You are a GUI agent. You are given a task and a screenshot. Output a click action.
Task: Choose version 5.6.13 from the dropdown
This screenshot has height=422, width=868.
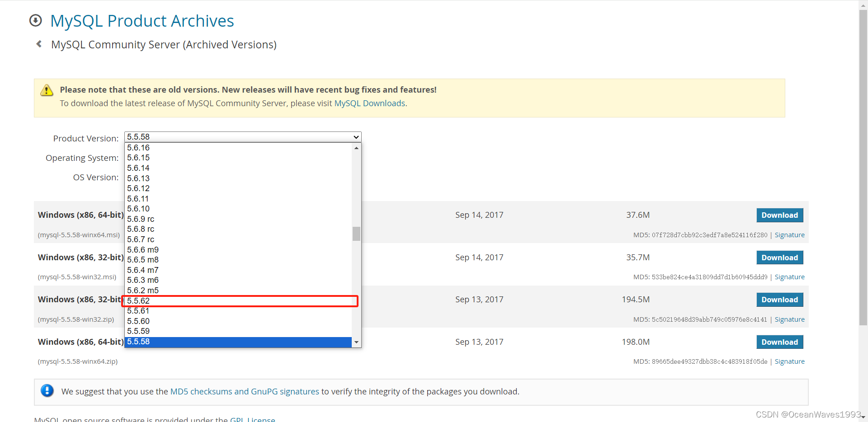tap(238, 178)
